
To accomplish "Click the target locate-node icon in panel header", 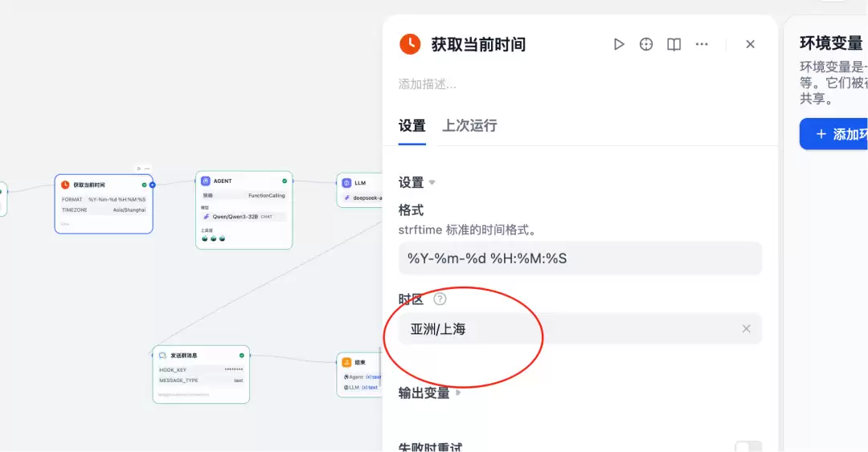I will tap(646, 44).
